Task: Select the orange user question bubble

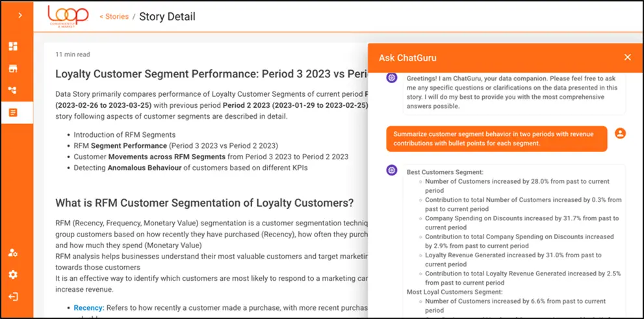Action: [x=496, y=139]
